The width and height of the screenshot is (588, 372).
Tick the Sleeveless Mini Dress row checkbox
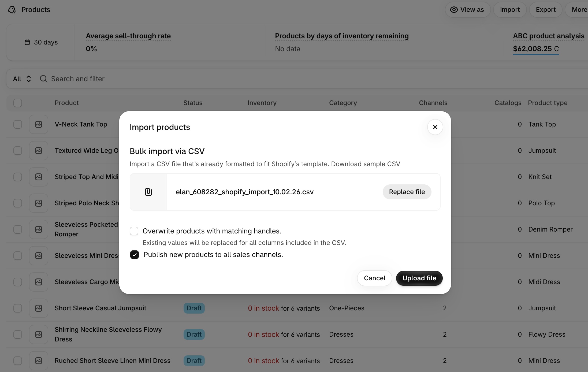coord(18,256)
